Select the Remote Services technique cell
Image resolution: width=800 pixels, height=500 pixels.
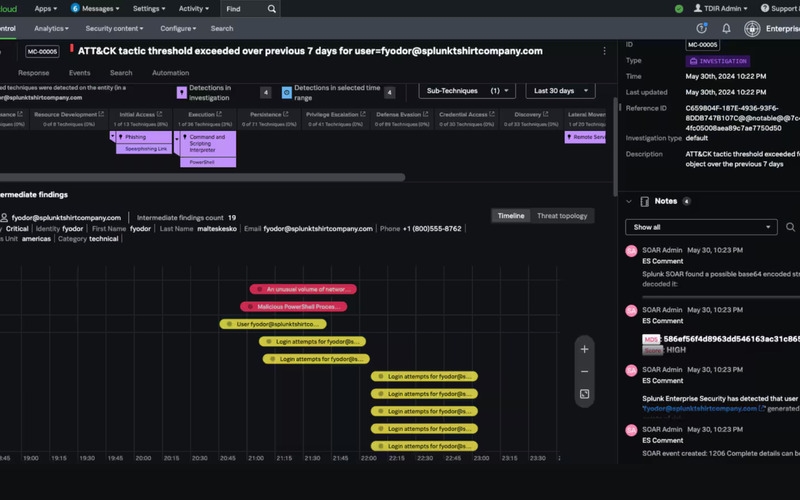585,137
